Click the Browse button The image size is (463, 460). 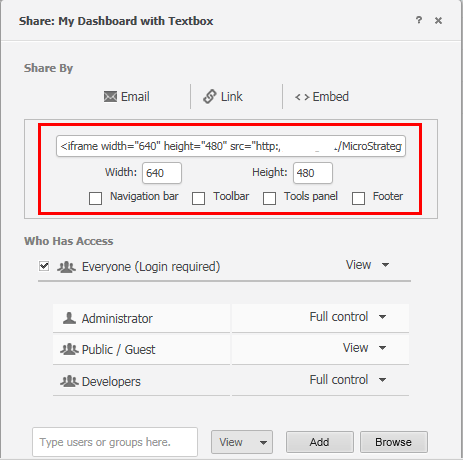click(x=394, y=442)
